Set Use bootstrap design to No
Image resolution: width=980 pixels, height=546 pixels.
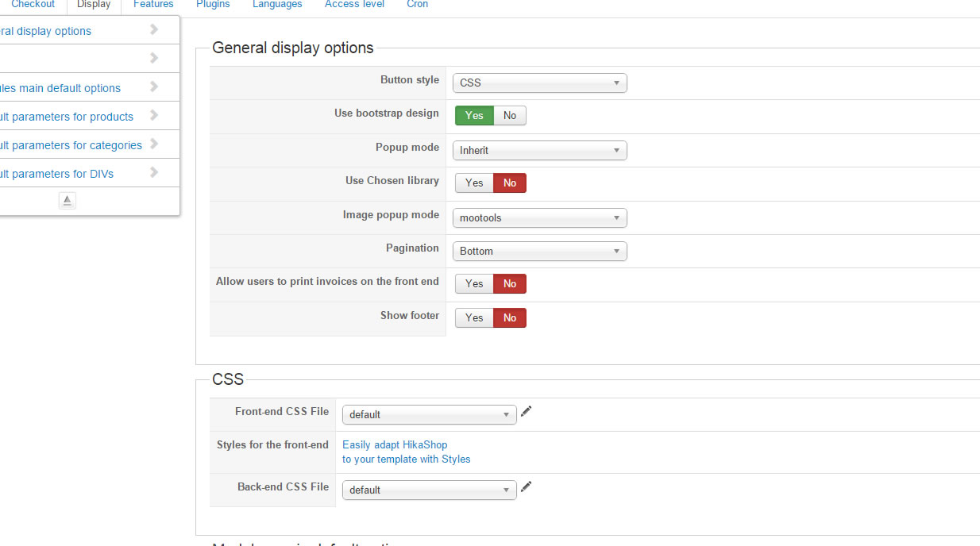pos(510,116)
